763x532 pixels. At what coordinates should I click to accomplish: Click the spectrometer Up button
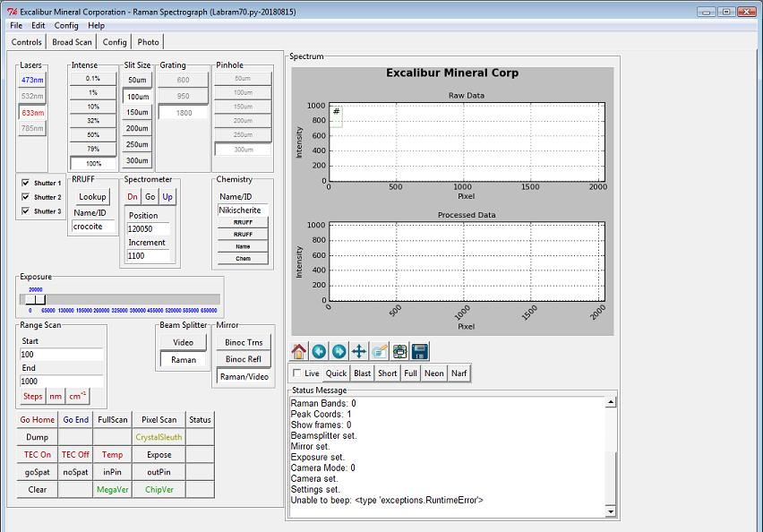tap(167, 197)
